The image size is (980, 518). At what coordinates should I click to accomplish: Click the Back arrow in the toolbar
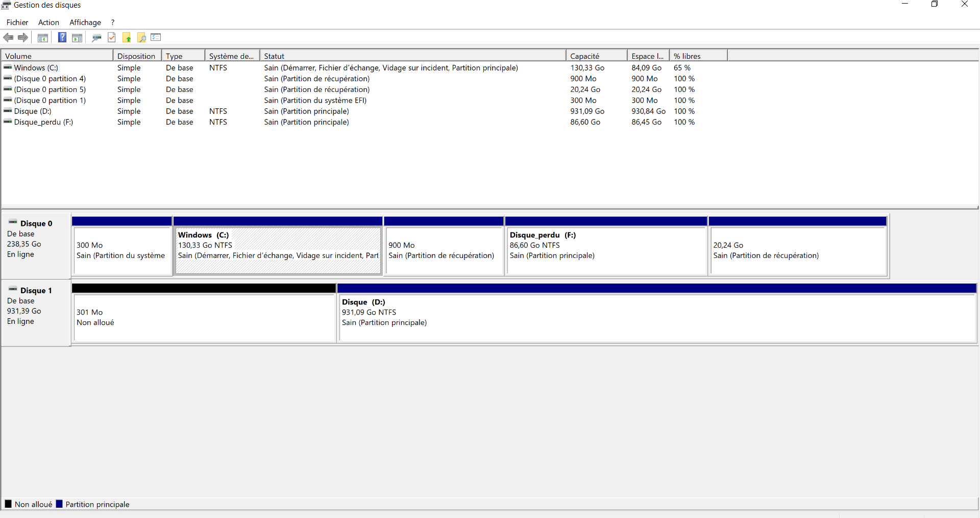tap(8, 37)
